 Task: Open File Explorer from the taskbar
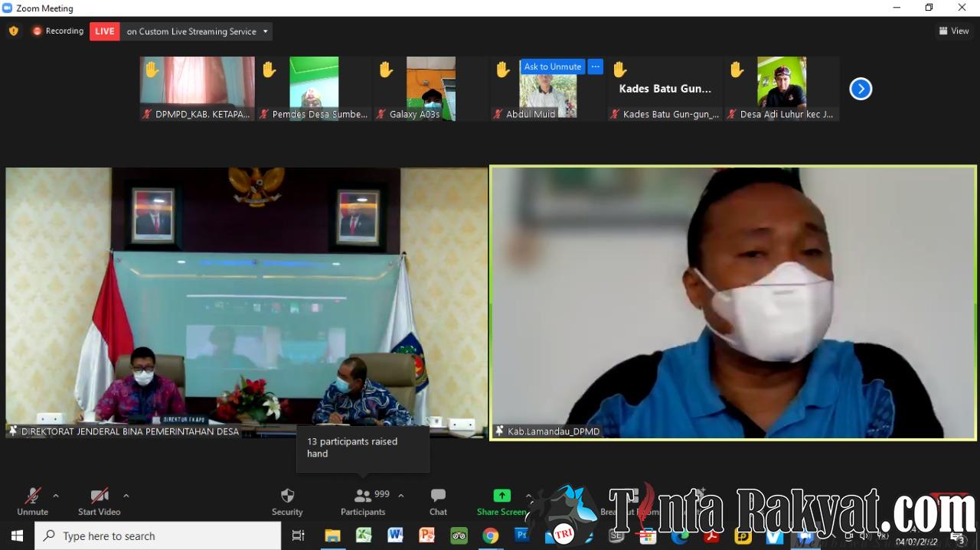tap(332, 535)
